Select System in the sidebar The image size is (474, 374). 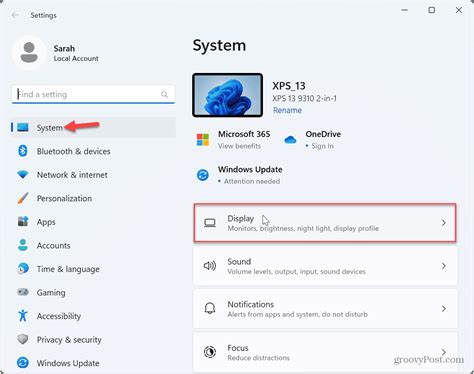click(93, 127)
